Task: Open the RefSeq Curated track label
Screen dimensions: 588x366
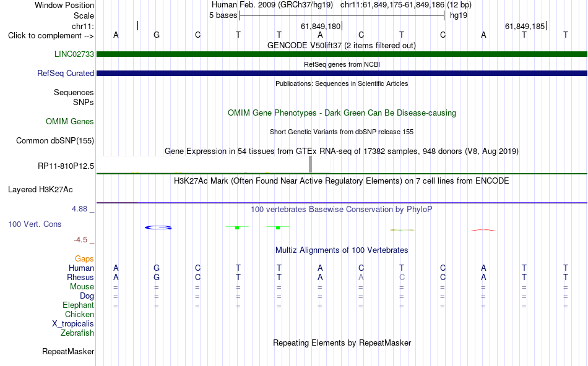Action: [66, 73]
